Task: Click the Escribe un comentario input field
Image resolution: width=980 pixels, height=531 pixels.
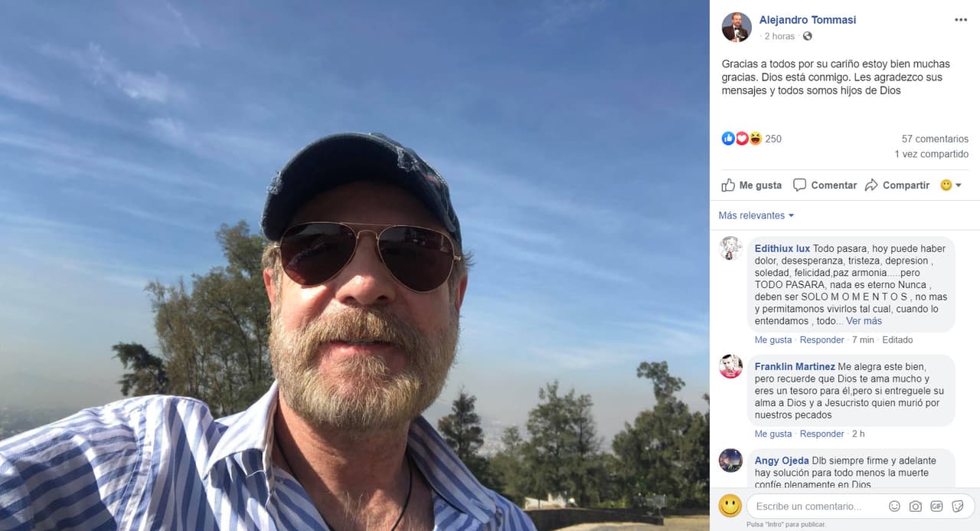Action: 812,506
